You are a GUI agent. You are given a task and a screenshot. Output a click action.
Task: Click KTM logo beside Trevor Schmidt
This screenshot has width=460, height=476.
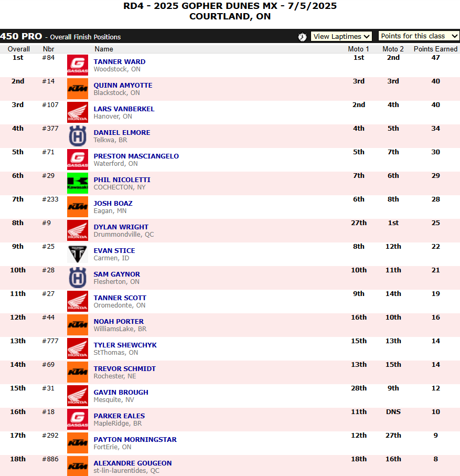point(78,372)
